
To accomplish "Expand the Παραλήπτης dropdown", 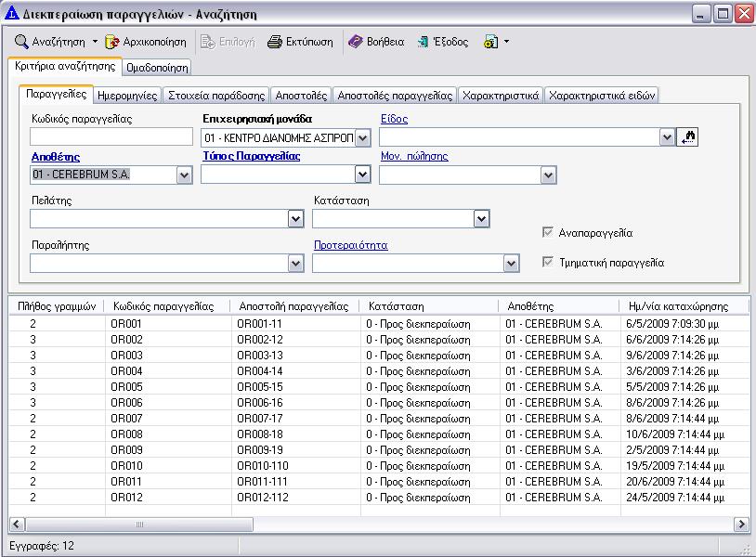I will click(x=296, y=264).
